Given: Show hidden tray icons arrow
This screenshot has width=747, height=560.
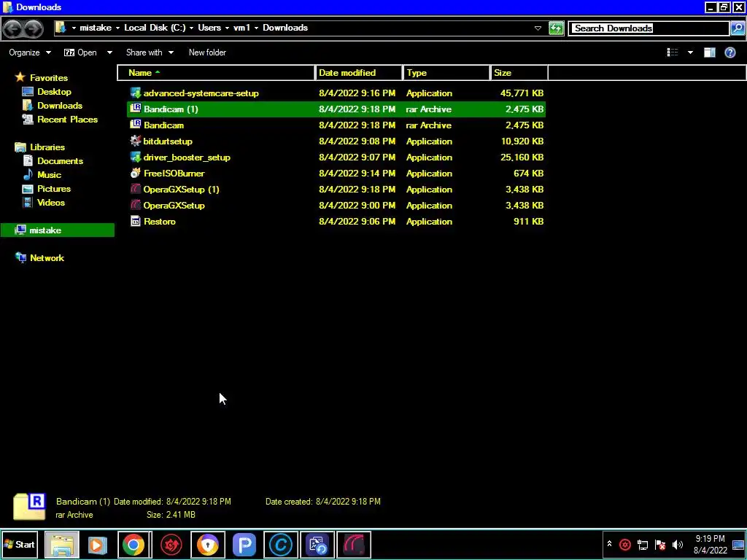Looking at the screenshot, I should pos(609,544).
